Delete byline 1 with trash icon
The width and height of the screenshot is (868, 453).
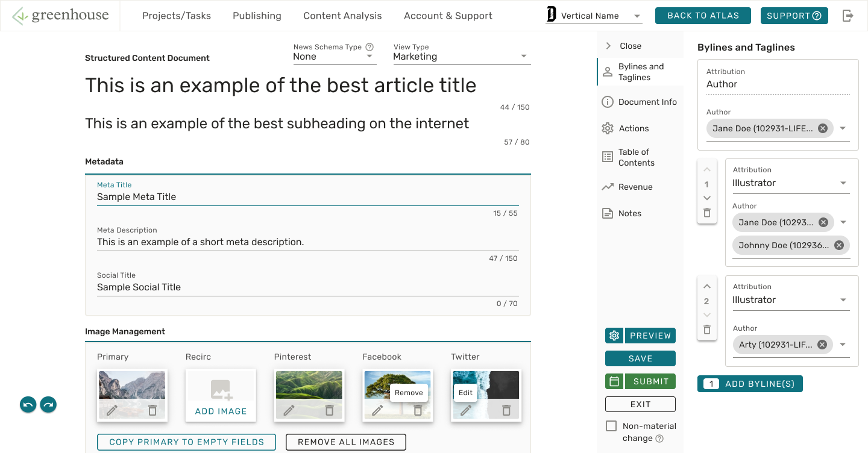click(707, 213)
